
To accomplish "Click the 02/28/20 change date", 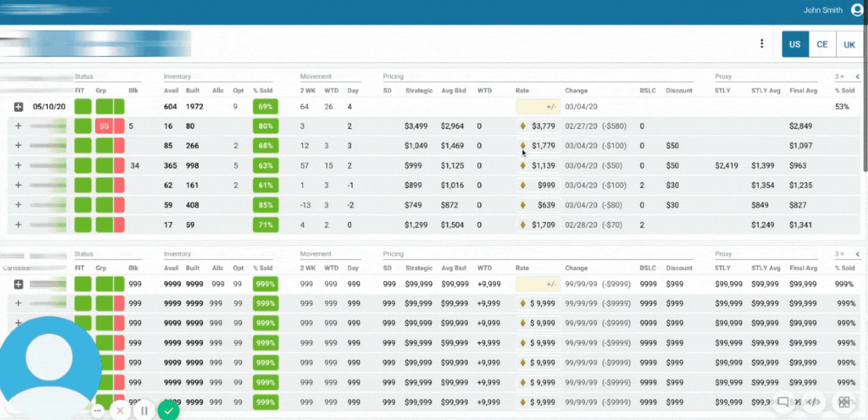I will 581,225.
